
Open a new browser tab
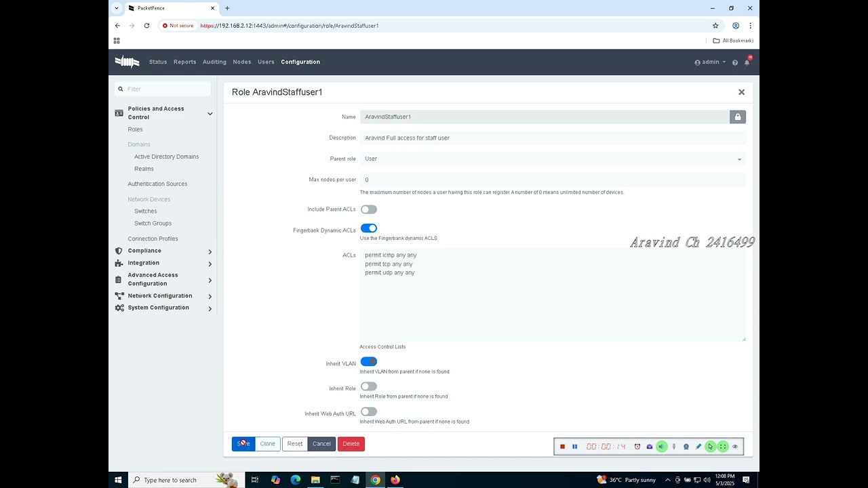[x=227, y=8]
